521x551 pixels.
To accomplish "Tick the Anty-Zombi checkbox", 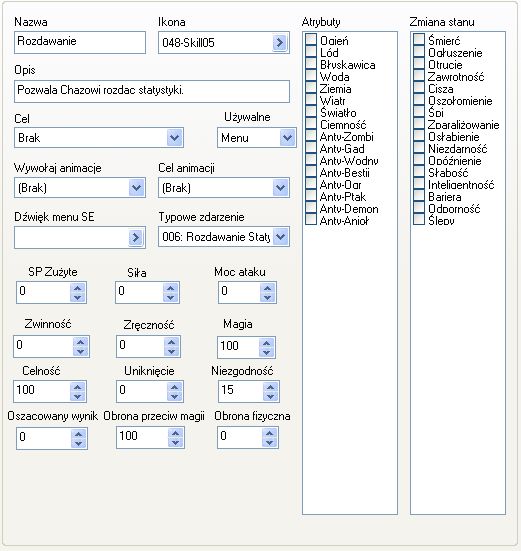I will pos(311,135).
